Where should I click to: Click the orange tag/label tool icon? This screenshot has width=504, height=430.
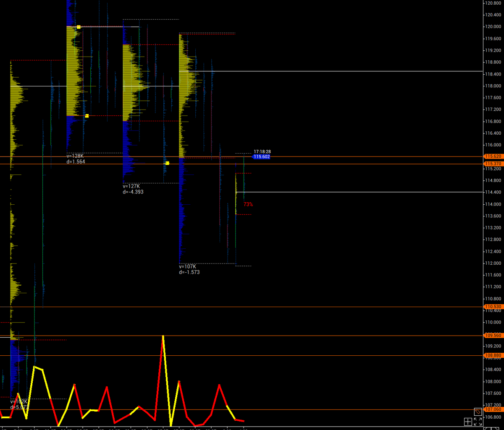(x=478, y=412)
